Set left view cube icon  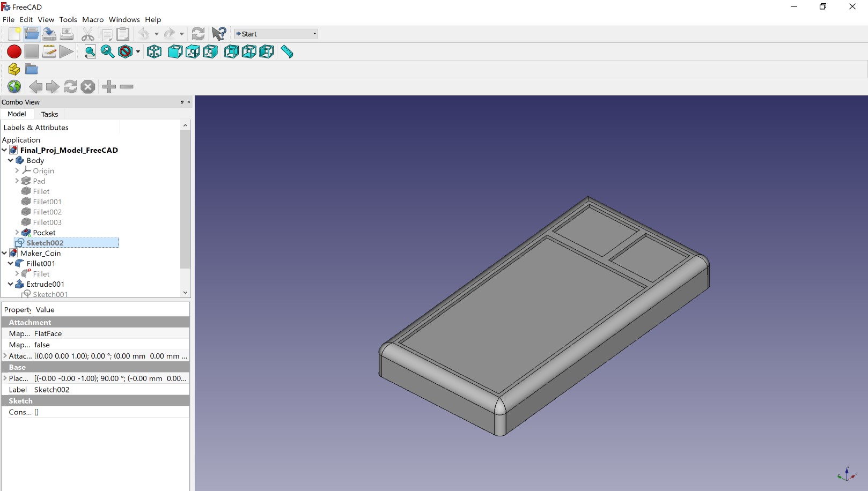pos(267,51)
